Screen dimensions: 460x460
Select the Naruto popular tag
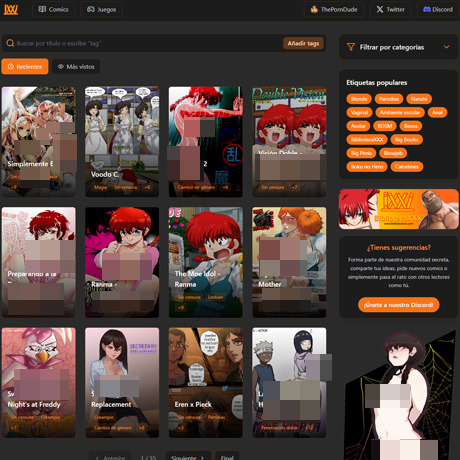click(x=419, y=99)
